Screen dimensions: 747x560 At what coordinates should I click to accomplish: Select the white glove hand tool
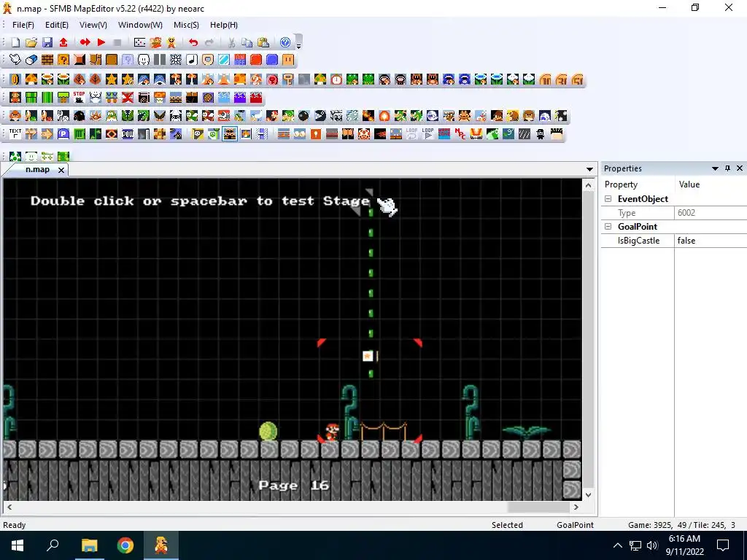[15, 60]
